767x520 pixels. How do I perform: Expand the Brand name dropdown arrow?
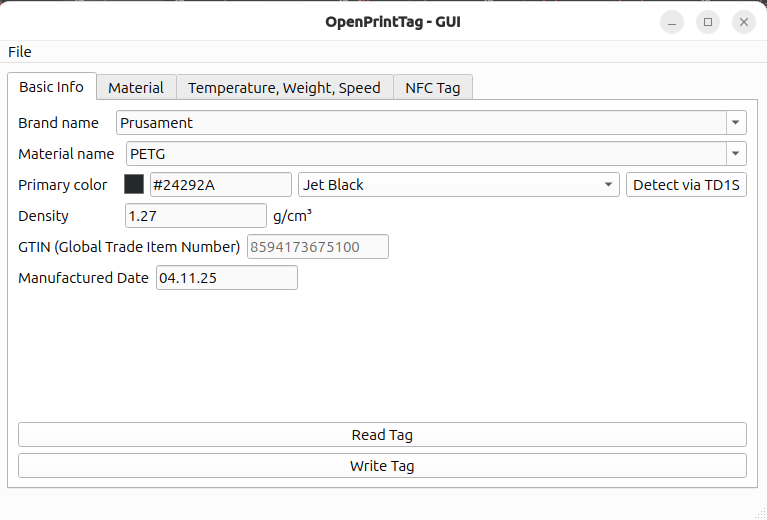click(x=736, y=123)
